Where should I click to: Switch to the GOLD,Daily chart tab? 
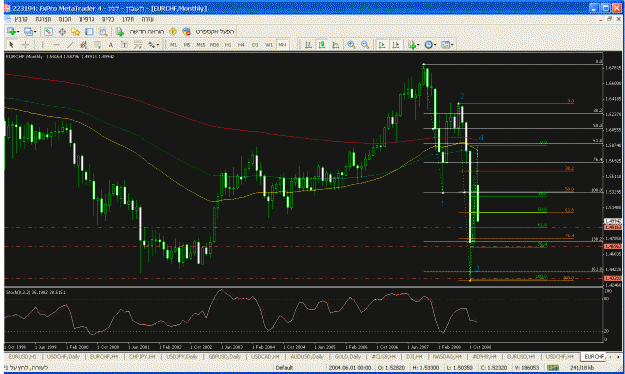[348, 356]
